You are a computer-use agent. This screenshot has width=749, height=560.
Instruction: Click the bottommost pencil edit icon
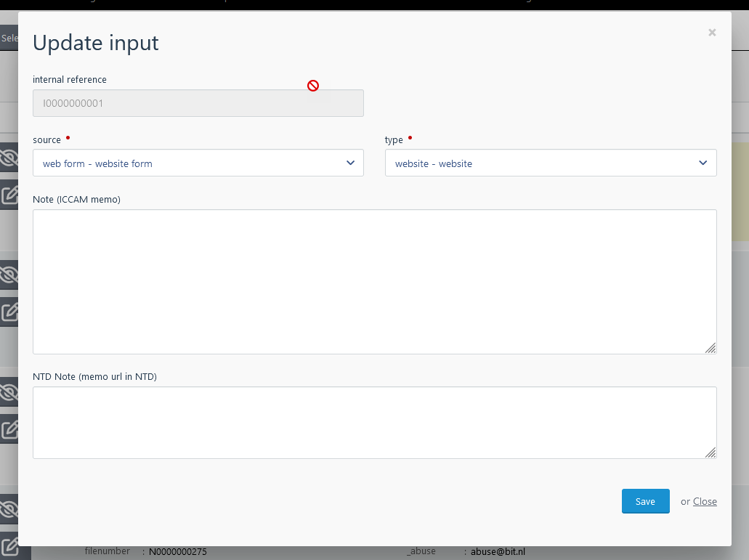pyautogui.click(x=8, y=546)
